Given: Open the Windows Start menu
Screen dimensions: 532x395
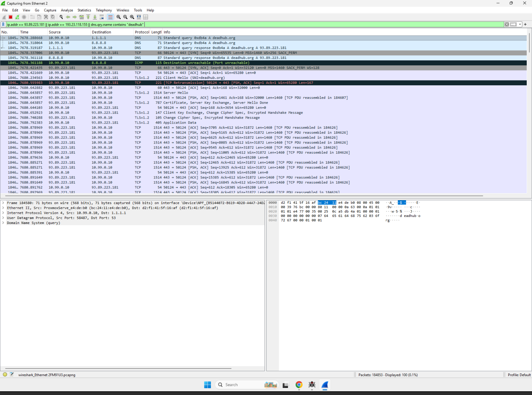Looking at the screenshot, I should coord(208,385).
